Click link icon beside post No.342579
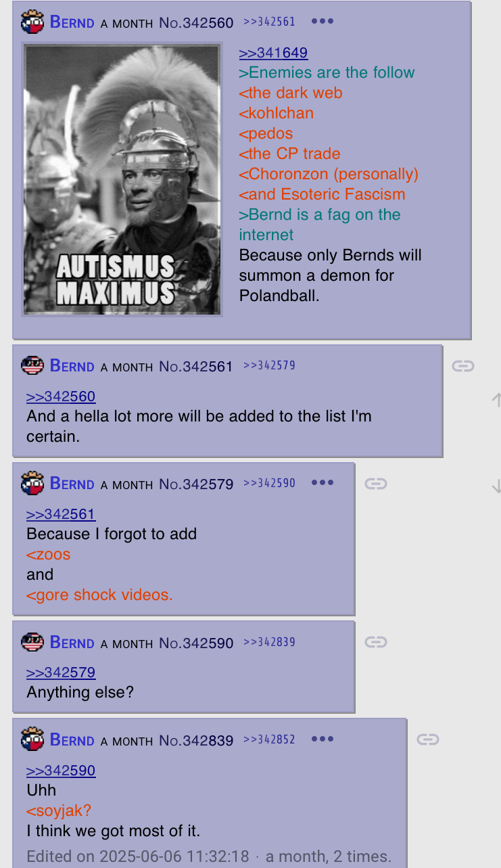The width and height of the screenshot is (501, 868). point(375,484)
